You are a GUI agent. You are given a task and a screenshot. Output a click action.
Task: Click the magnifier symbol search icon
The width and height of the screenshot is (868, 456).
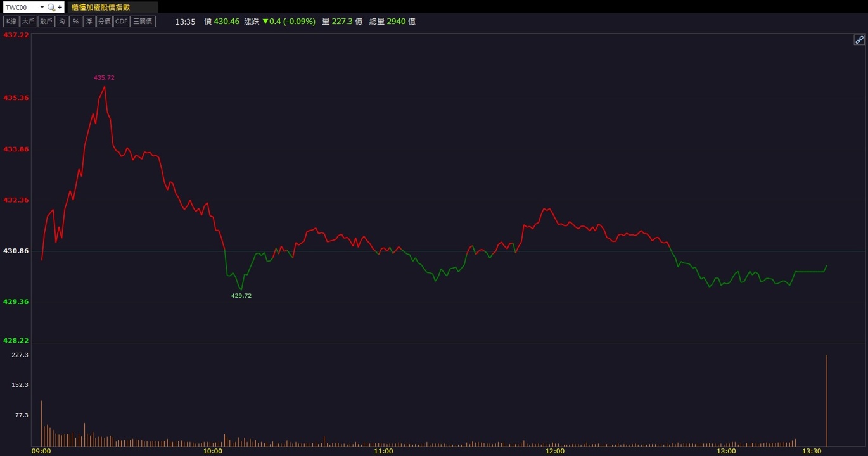[x=51, y=8]
